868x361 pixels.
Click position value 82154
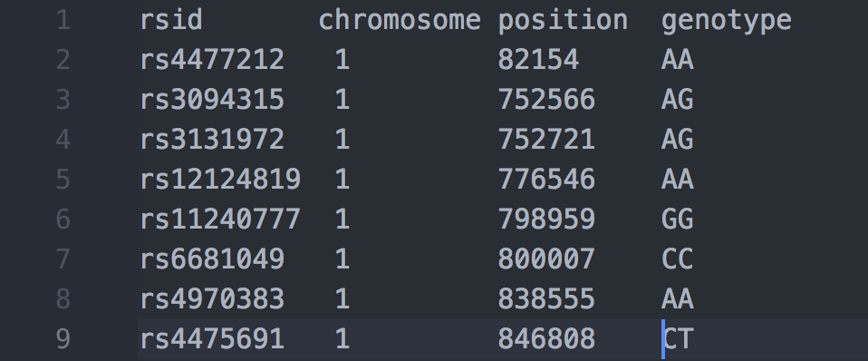538,60
